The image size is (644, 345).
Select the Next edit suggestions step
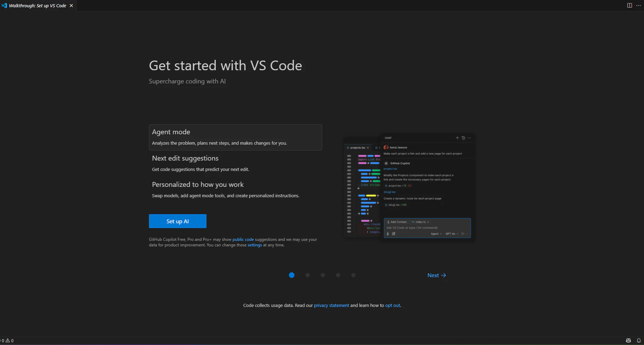[236, 164]
